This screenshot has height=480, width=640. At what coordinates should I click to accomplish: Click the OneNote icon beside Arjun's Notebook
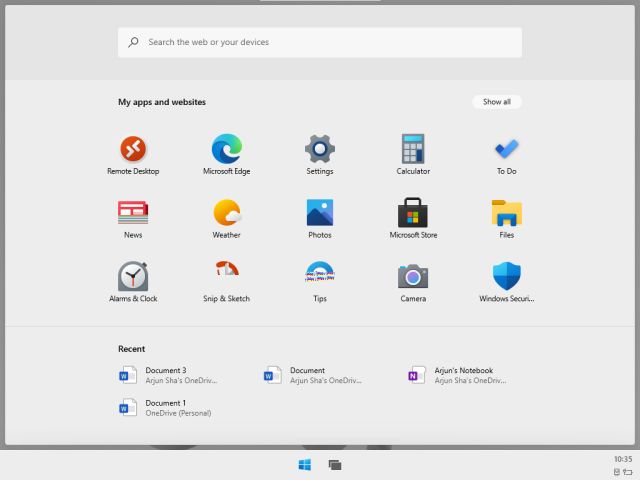click(x=417, y=375)
